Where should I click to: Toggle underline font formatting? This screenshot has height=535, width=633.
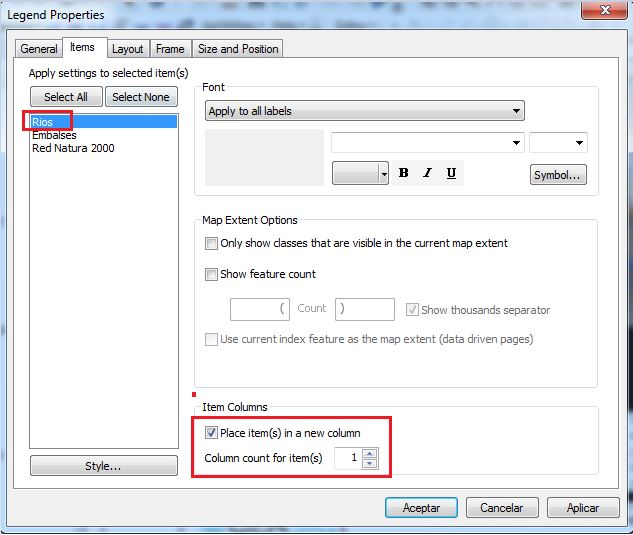[x=451, y=173]
